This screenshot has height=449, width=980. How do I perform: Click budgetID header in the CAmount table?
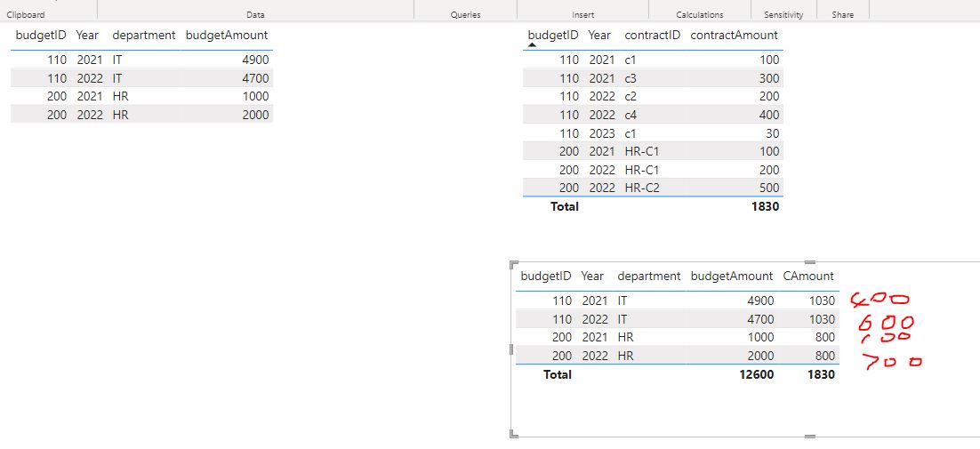[x=546, y=276]
